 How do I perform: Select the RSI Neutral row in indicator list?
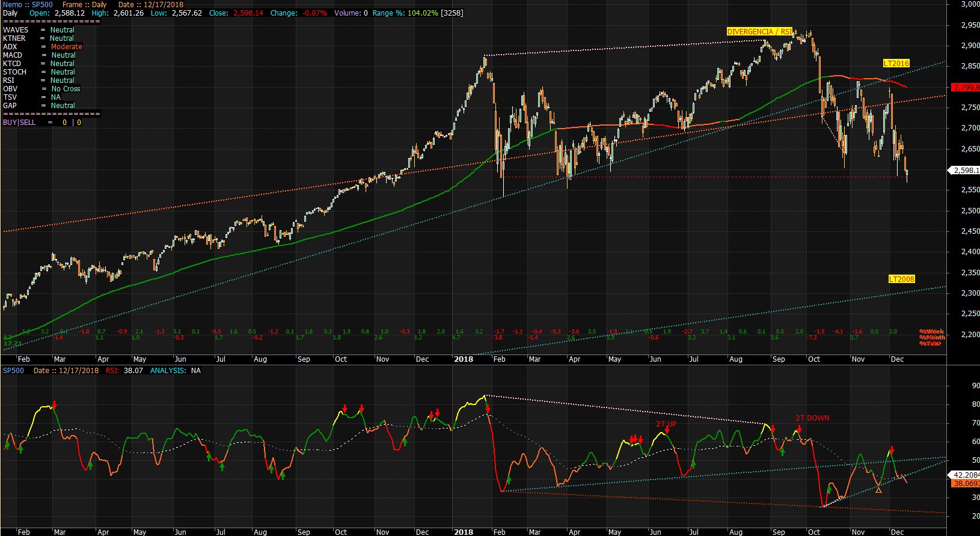(x=39, y=80)
